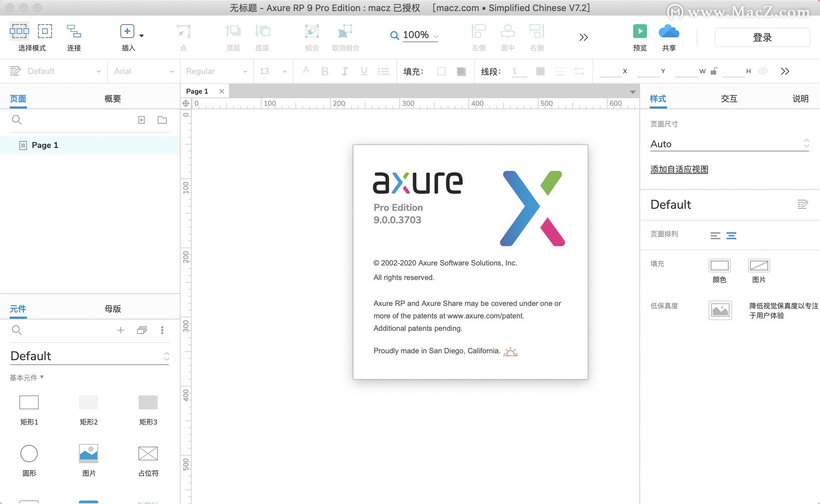Click the W width input field
The width and height of the screenshot is (820, 504).
pos(686,71)
